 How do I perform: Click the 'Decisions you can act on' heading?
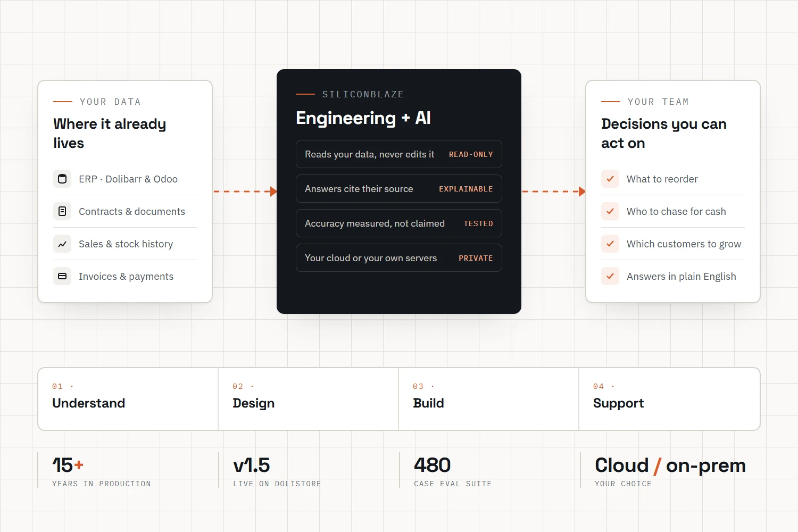click(x=664, y=134)
